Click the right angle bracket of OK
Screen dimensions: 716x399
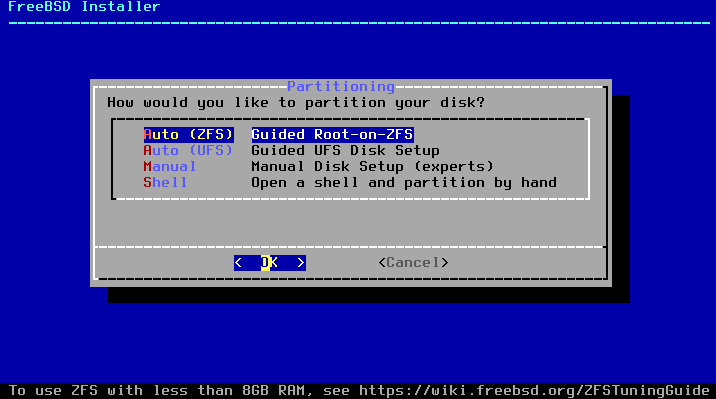coord(300,262)
